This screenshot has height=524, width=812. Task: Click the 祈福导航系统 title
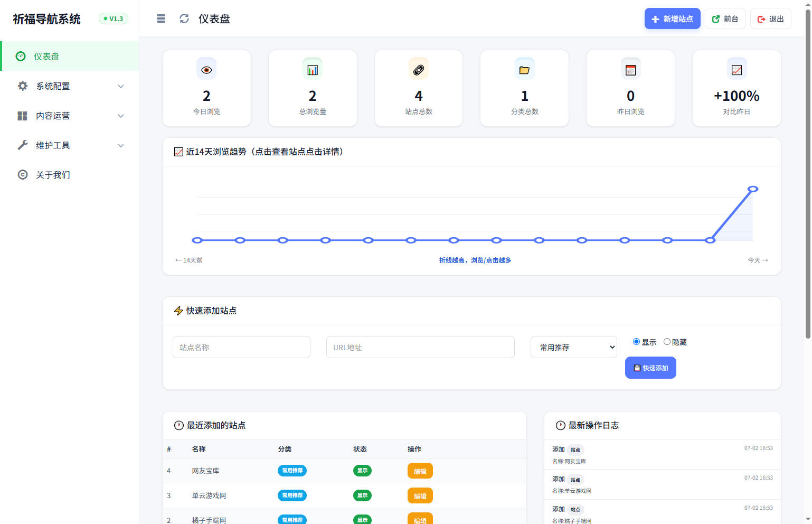pyautogui.click(x=47, y=19)
